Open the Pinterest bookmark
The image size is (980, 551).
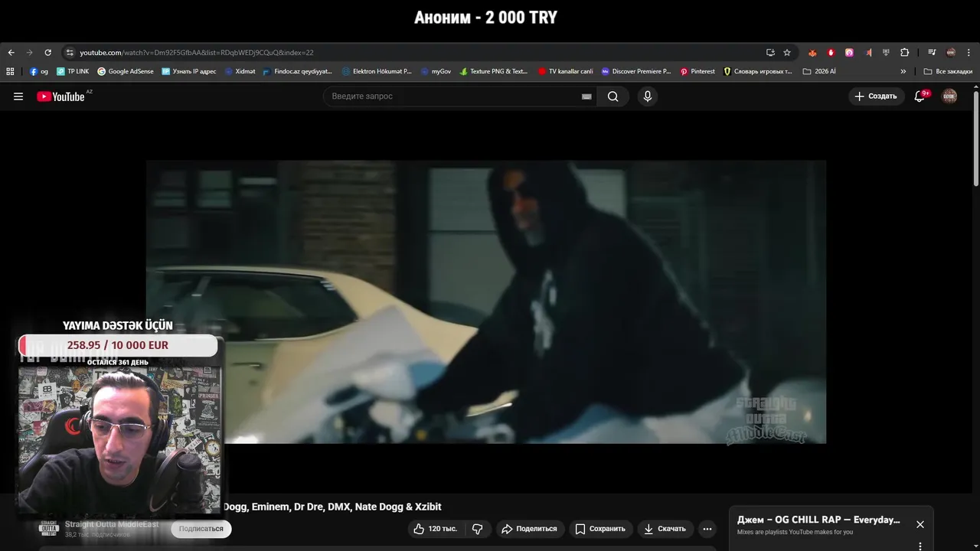697,71
